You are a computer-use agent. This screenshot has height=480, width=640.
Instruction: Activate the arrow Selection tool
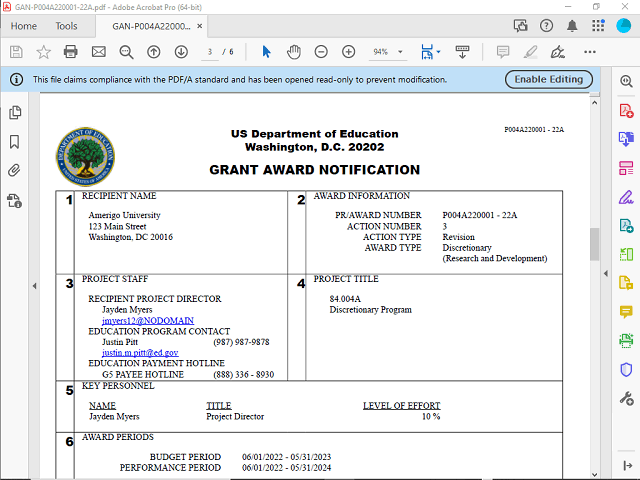[266, 51]
